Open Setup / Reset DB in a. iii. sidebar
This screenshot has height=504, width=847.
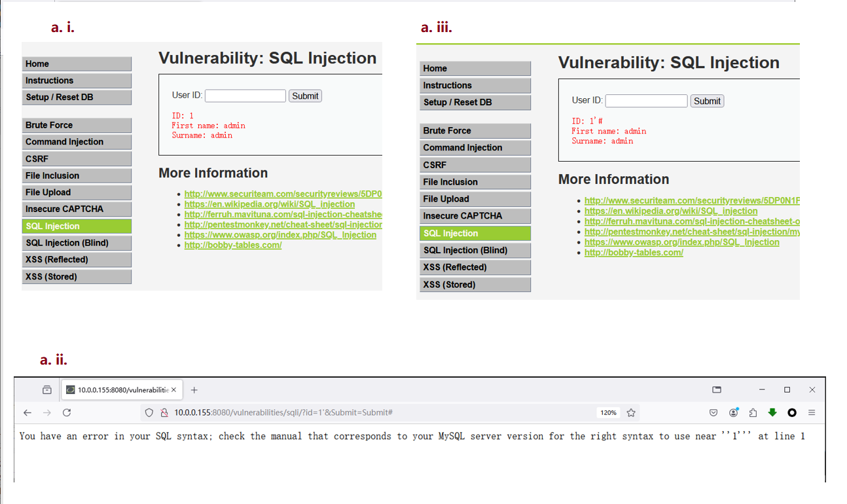click(x=475, y=102)
